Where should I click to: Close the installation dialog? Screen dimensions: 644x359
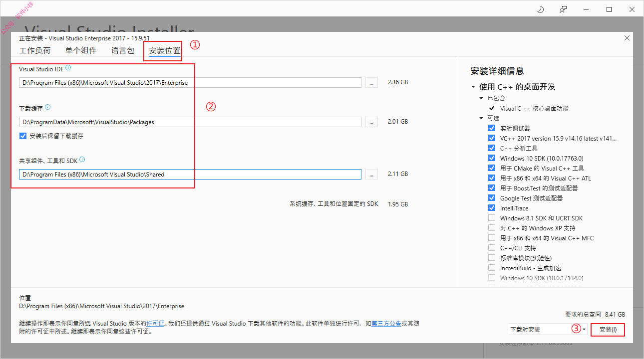pos(627,38)
